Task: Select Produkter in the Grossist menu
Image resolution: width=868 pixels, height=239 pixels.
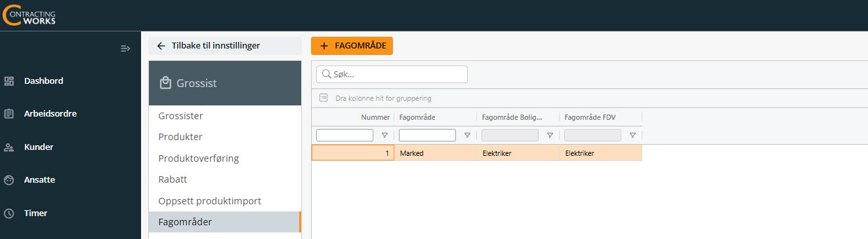Action: click(x=224, y=137)
